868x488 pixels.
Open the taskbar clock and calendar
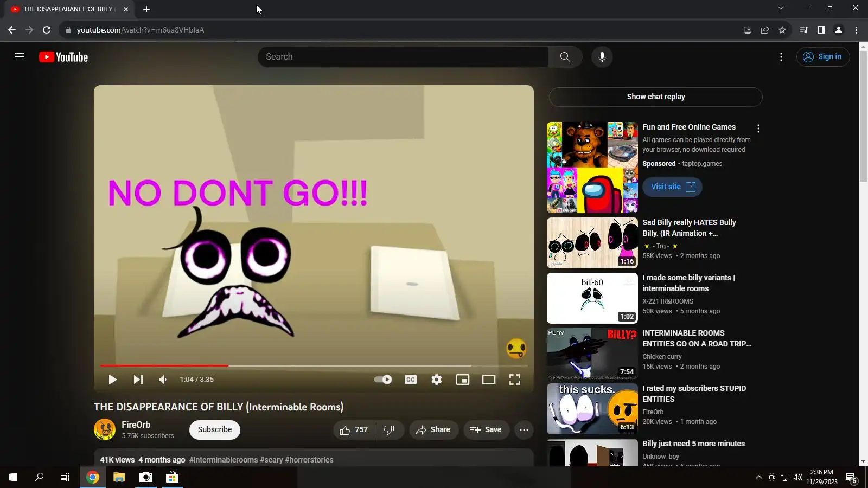(x=822, y=477)
